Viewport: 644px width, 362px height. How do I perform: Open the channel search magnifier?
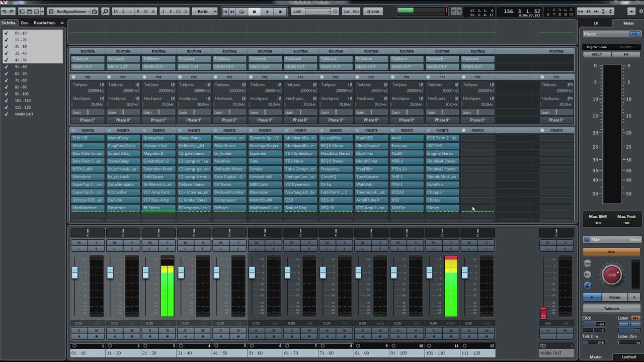(x=105, y=11)
